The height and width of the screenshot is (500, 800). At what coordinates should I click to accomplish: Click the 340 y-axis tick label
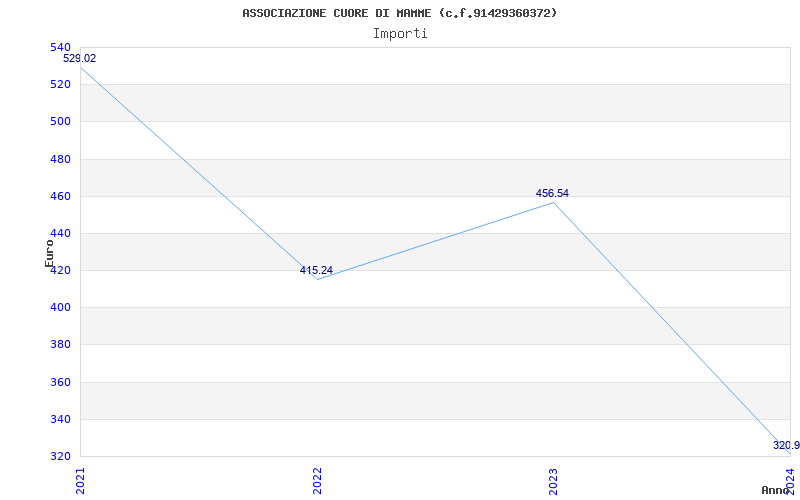coord(60,419)
